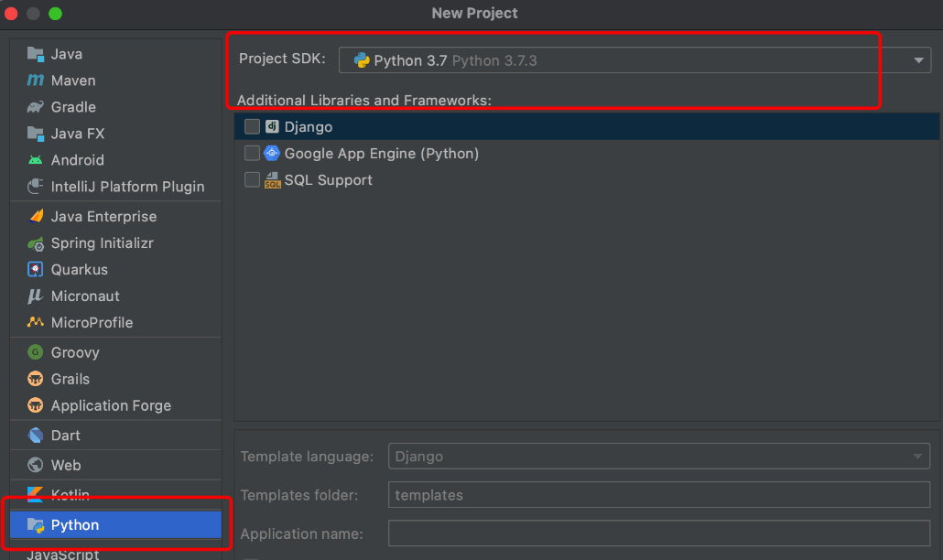Click the Gradle elephant icon
Screen dimensions: 943x560
[36, 107]
